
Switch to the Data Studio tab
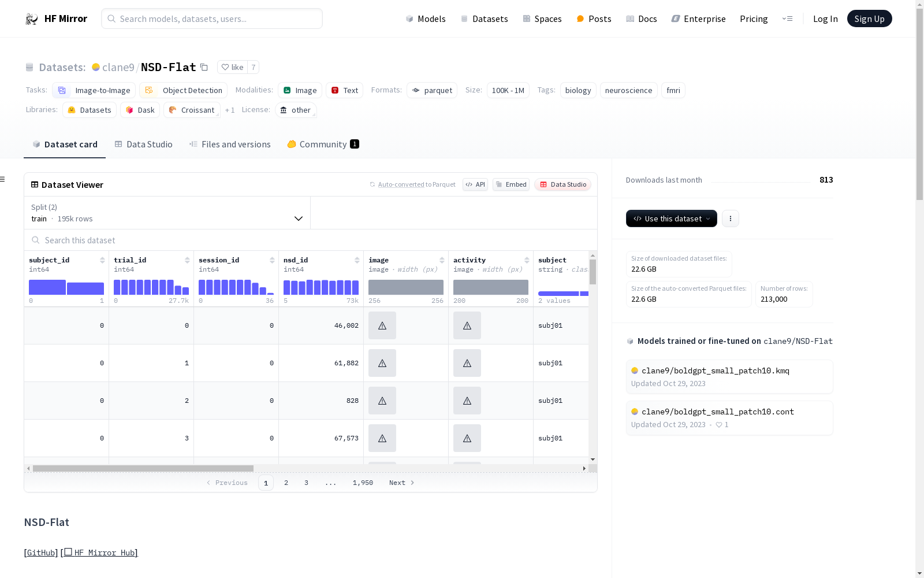tap(143, 144)
